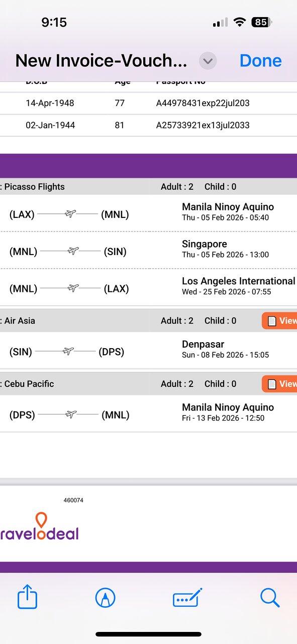Tap the airplane icon on SIN to DPS row
The width and height of the screenshot is (297, 644).
(x=68, y=352)
